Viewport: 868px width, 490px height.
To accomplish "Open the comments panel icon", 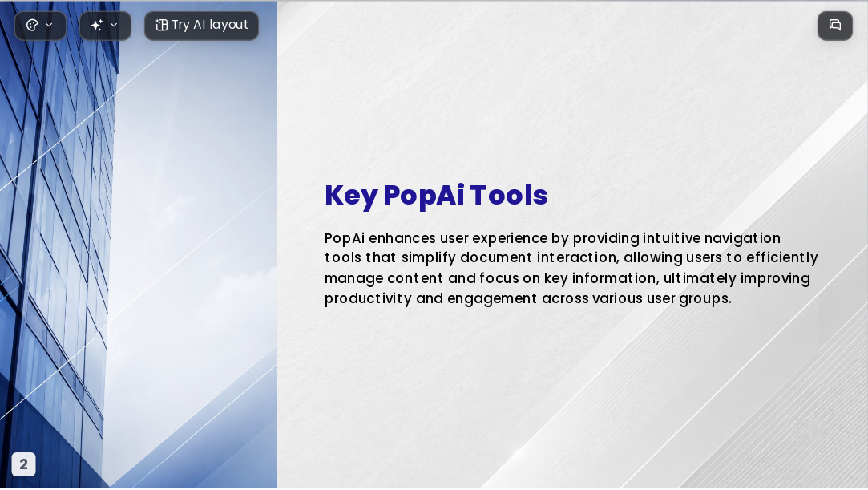I will [x=835, y=26].
